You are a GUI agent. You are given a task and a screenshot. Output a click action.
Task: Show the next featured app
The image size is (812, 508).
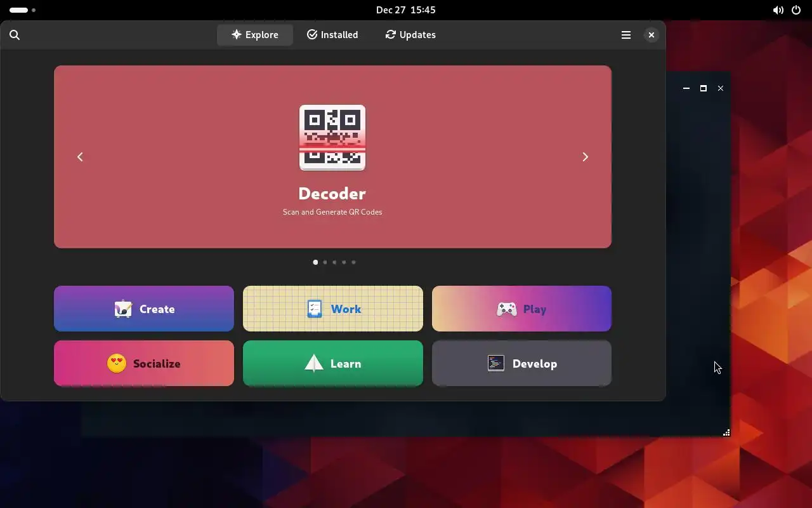point(586,157)
